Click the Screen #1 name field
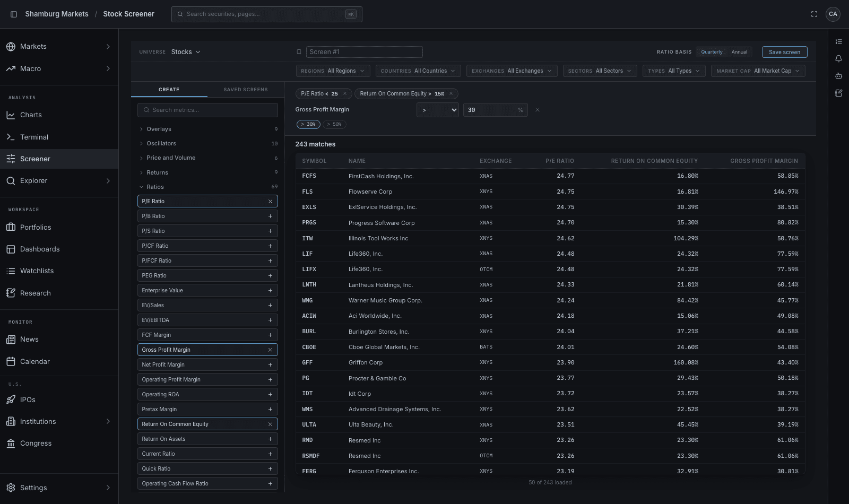 [x=365, y=52]
